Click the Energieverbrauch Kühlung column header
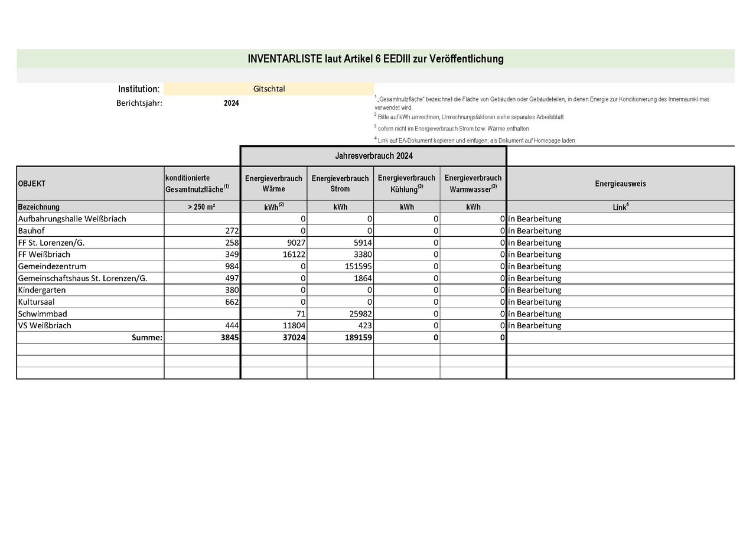The width and height of the screenshot is (756, 535). (407, 184)
